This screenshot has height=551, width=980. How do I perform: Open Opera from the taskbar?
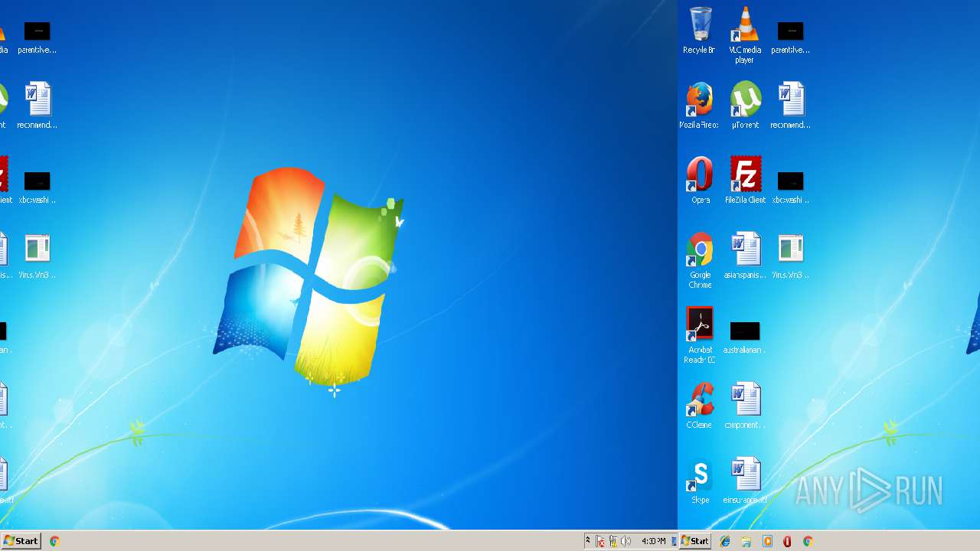coord(787,541)
